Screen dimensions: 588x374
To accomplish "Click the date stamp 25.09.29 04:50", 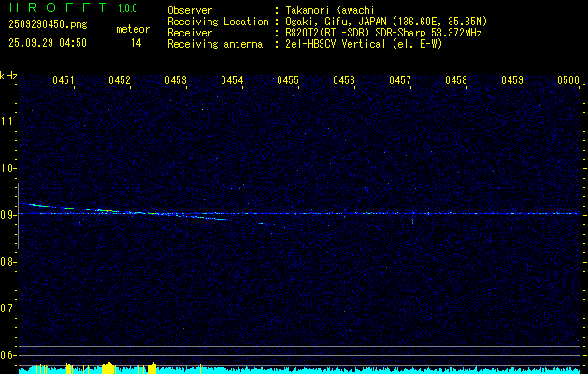I will pos(47,43).
